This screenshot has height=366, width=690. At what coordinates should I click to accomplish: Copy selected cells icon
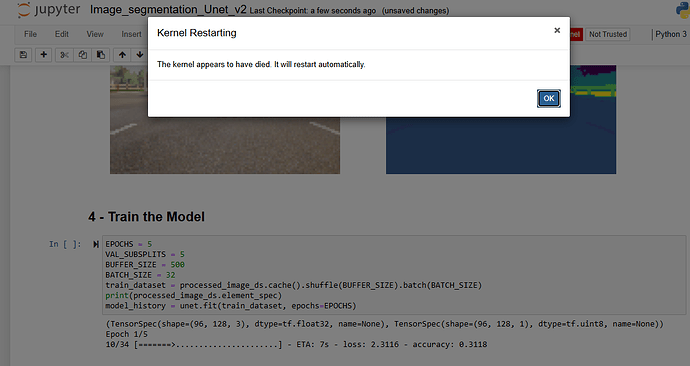tap(83, 55)
